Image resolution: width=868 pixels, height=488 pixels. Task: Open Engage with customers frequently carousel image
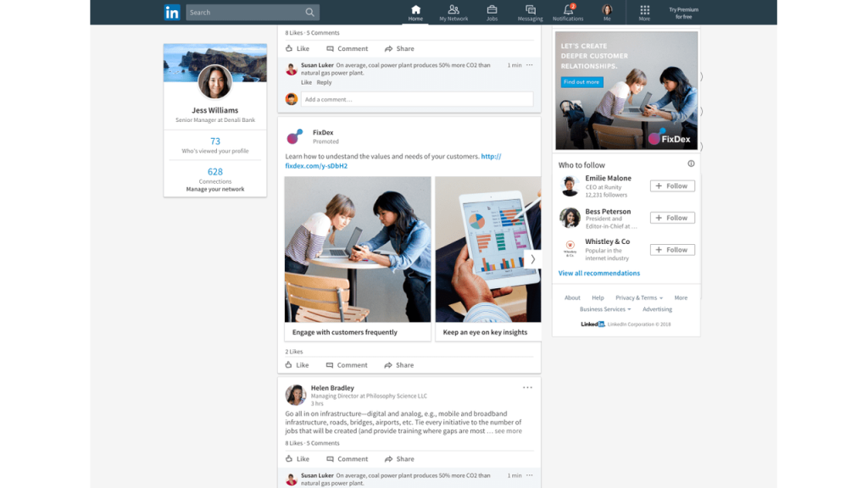click(358, 249)
